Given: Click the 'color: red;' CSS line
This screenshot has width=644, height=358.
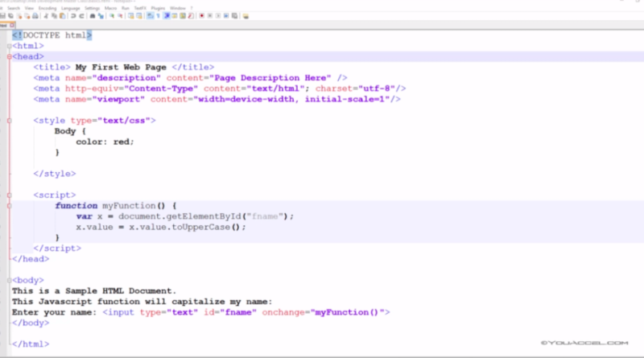Looking at the screenshot, I should click(x=105, y=142).
